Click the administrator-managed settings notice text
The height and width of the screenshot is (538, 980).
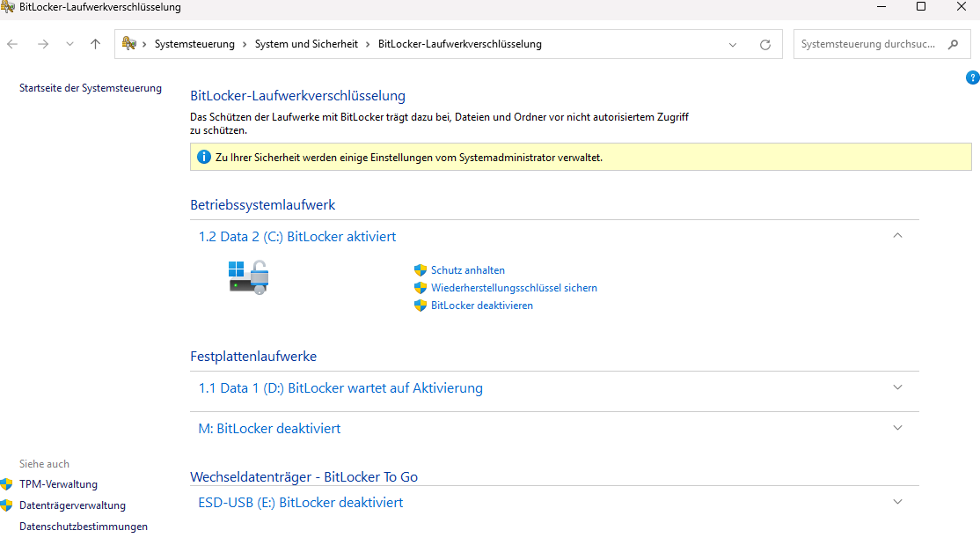tap(409, 158)
